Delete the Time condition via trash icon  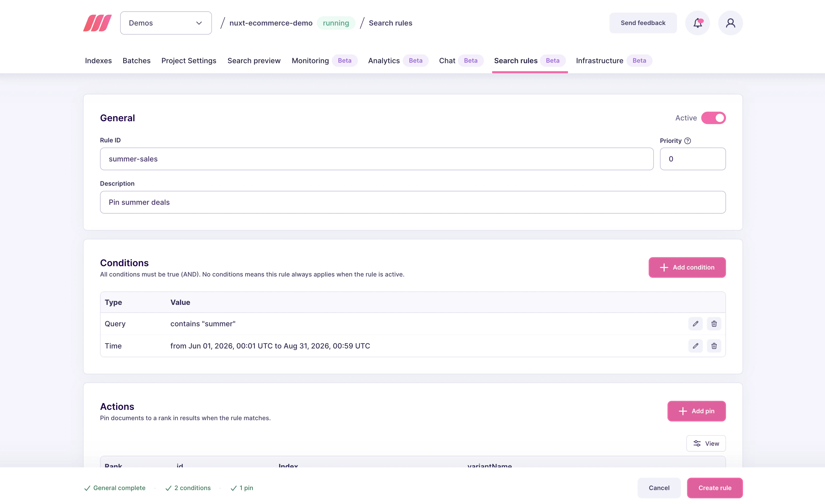(x=714, y=346)
